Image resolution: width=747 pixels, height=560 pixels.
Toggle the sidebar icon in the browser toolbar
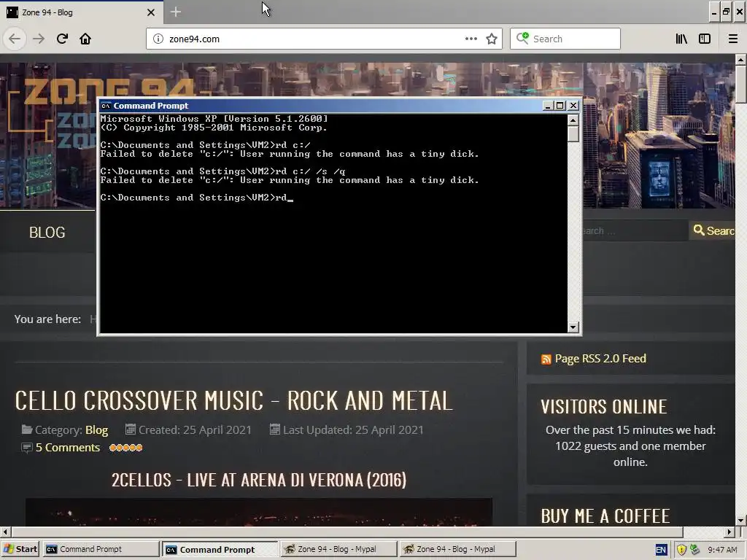[705, 39]
